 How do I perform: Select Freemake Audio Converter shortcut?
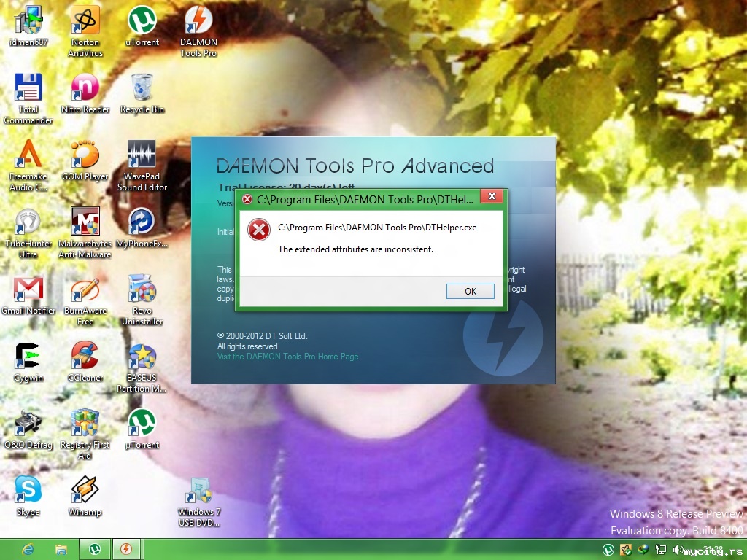(28, 166)
